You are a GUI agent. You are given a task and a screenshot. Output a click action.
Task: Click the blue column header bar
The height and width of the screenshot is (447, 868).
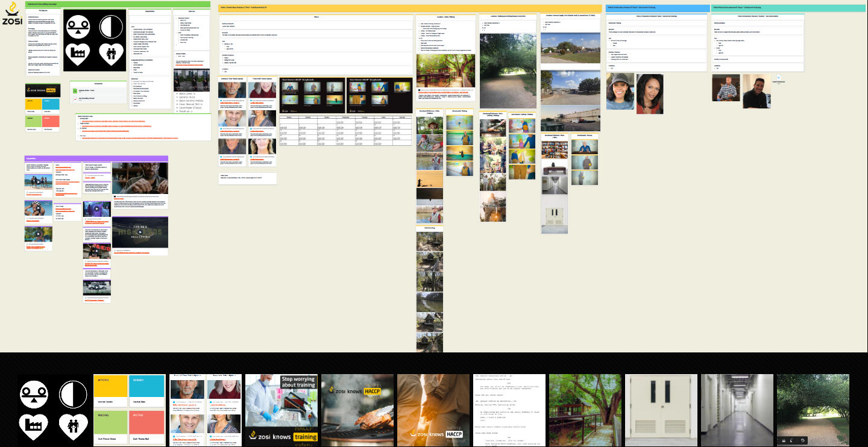(x=657, y=8)
